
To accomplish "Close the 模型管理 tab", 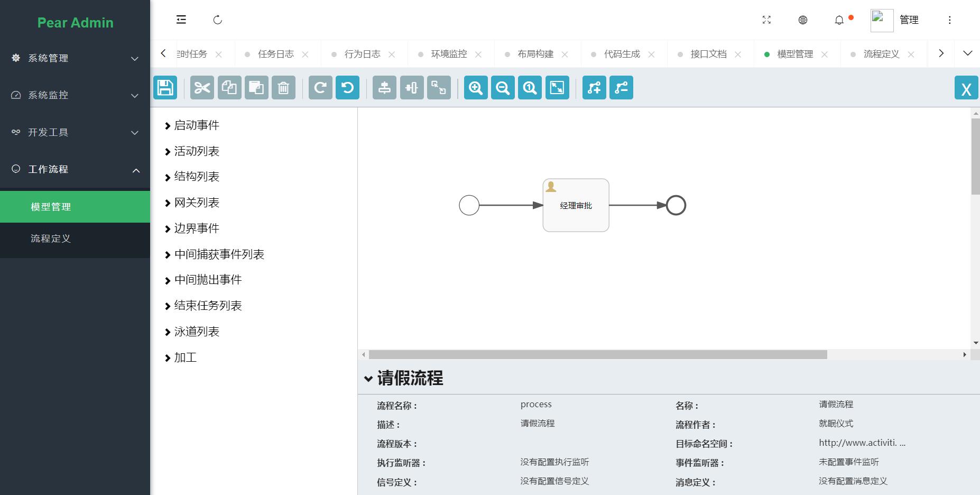I will [825, 54].
